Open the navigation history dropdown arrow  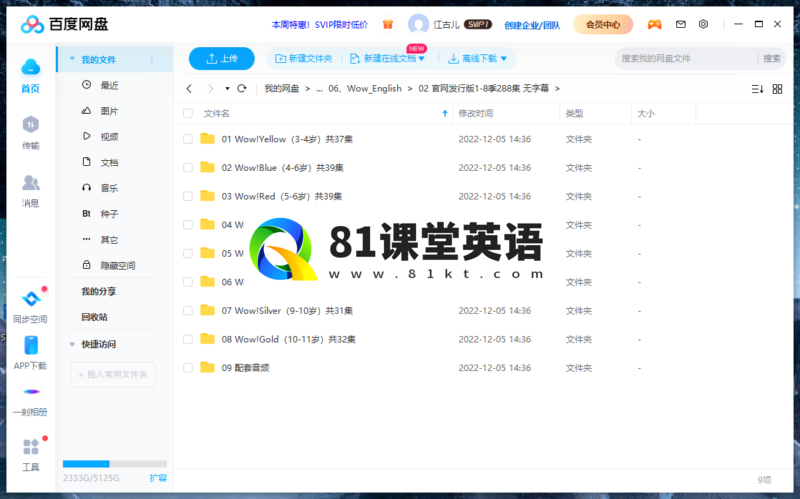pyautogui.click(x=227, y=88)
